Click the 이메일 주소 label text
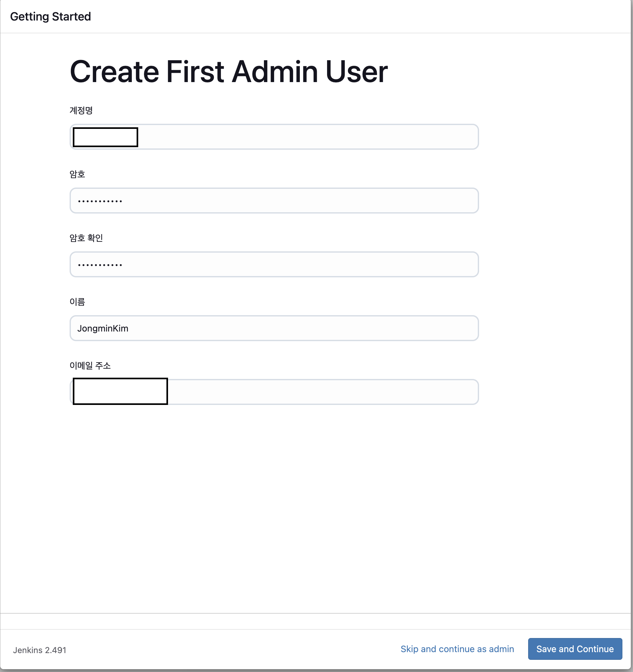The height and width of the screenshot is (672, 633). coord(90,365)
